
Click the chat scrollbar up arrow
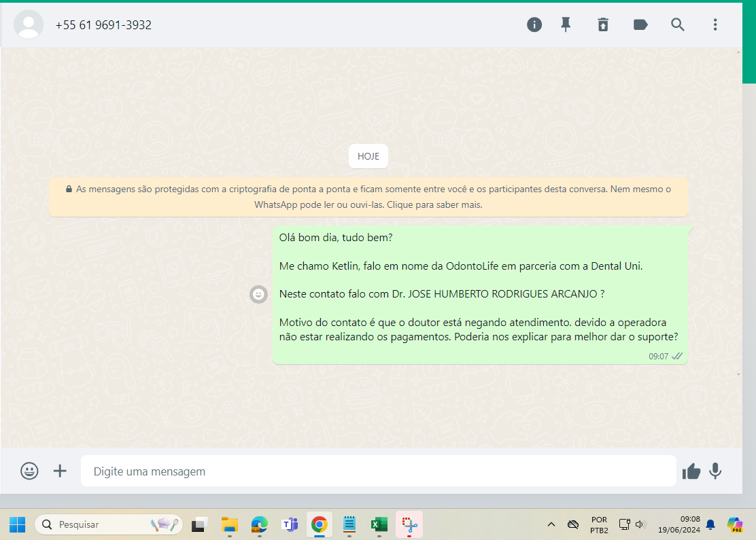tap(738, 52)
